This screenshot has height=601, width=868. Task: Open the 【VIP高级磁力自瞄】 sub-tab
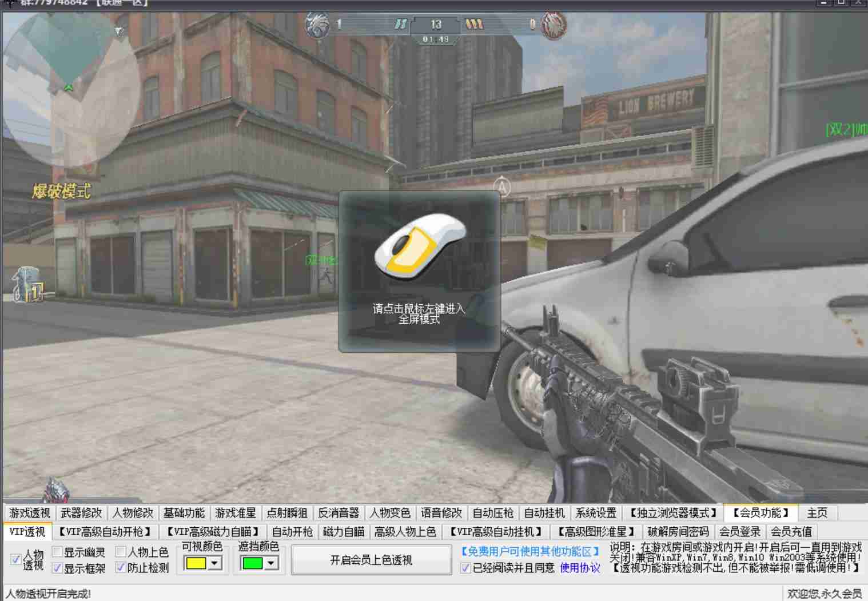(213, 532)
